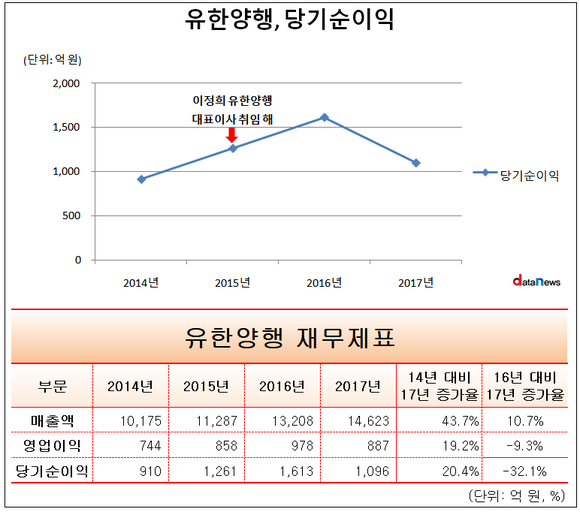Click the 13,208 sales cell
This screenshot has width=580, height=512.
[293, 421]
